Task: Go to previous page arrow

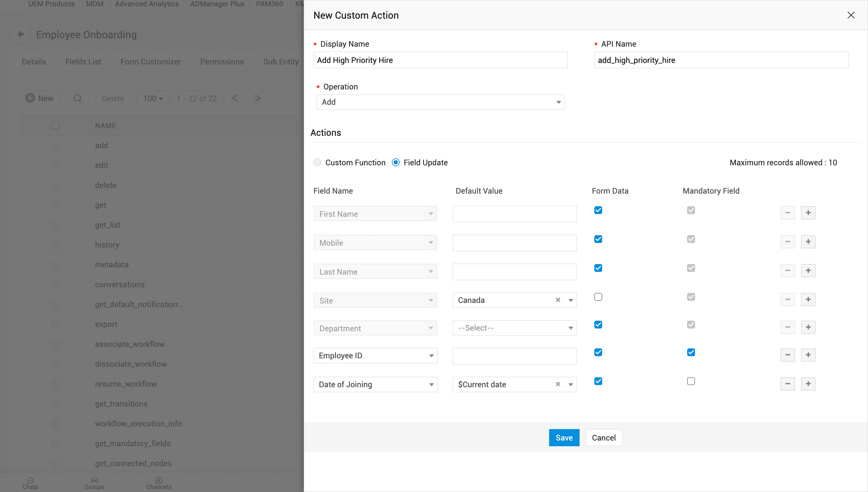Action: pyautogui.click(x=234, y=98)
